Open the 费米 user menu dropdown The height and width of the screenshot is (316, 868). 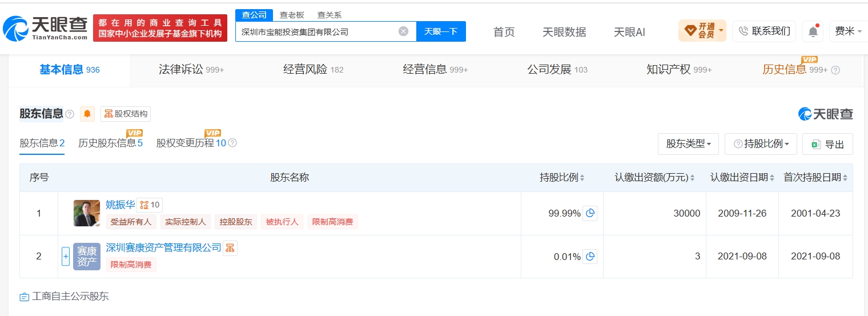coord(849,31)
